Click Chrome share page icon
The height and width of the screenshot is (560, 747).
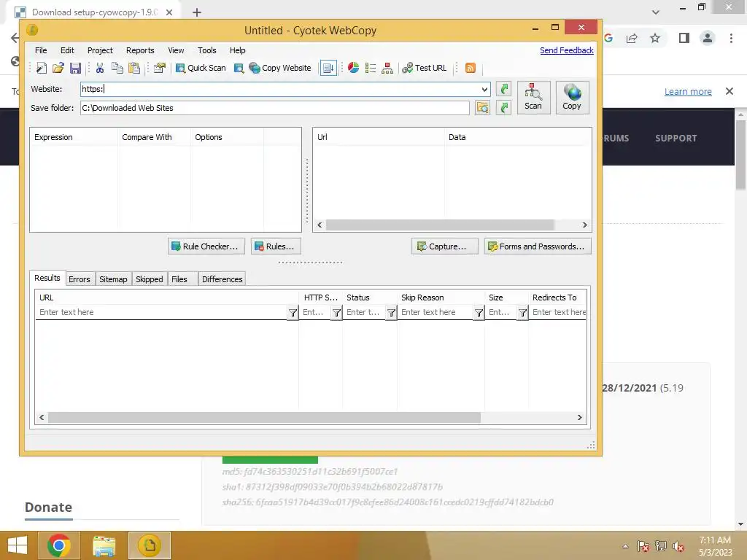click(x=632, y=38)
